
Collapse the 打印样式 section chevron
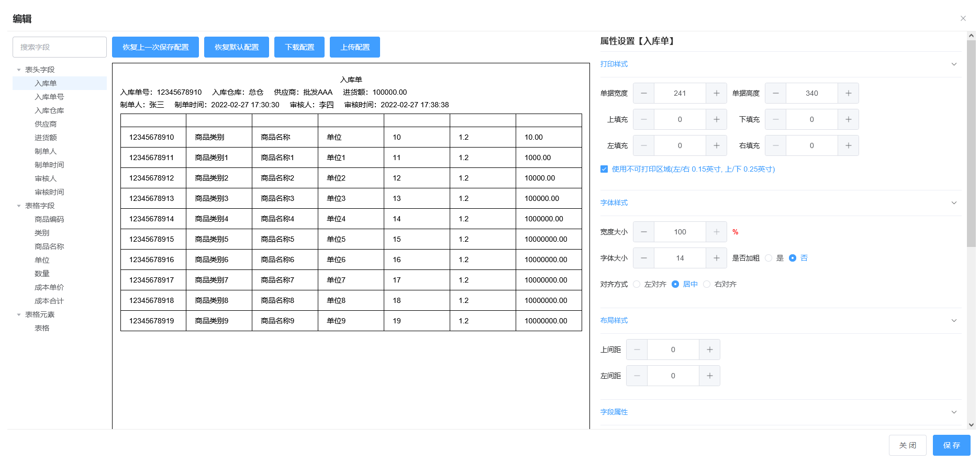[x=954, y=64]
